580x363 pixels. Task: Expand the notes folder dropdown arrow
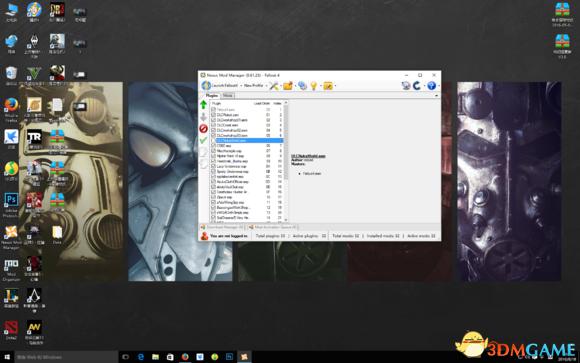point(335,86)
